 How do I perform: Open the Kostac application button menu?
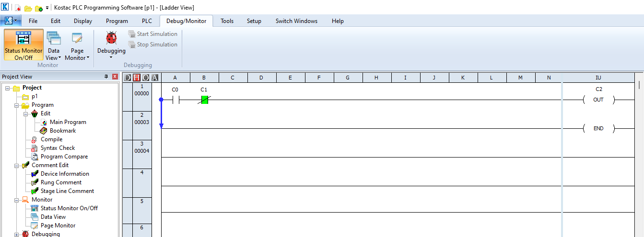tap(11, 21)
